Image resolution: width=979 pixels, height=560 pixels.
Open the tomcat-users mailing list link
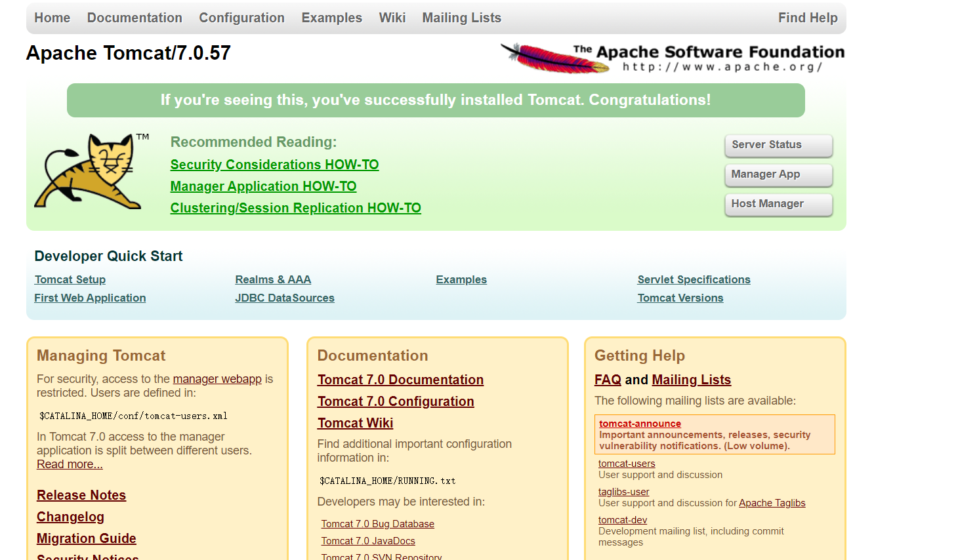coord(627,464)
